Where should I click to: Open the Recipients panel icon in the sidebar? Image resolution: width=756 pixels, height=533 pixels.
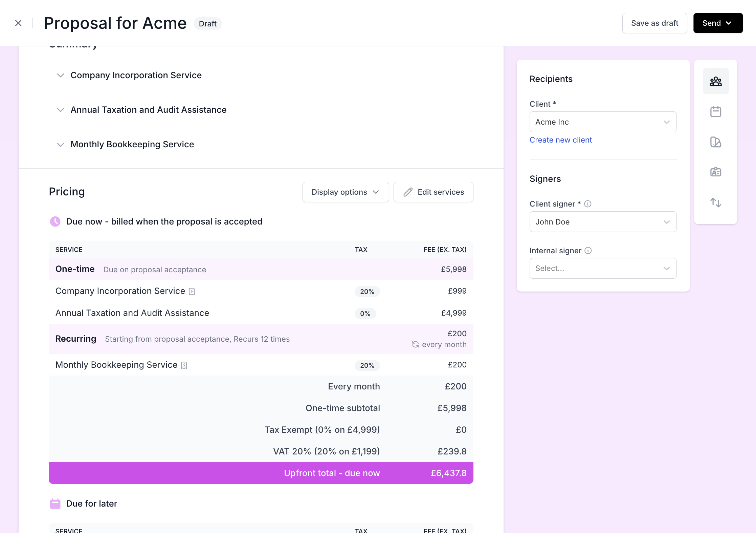point(715,81)
